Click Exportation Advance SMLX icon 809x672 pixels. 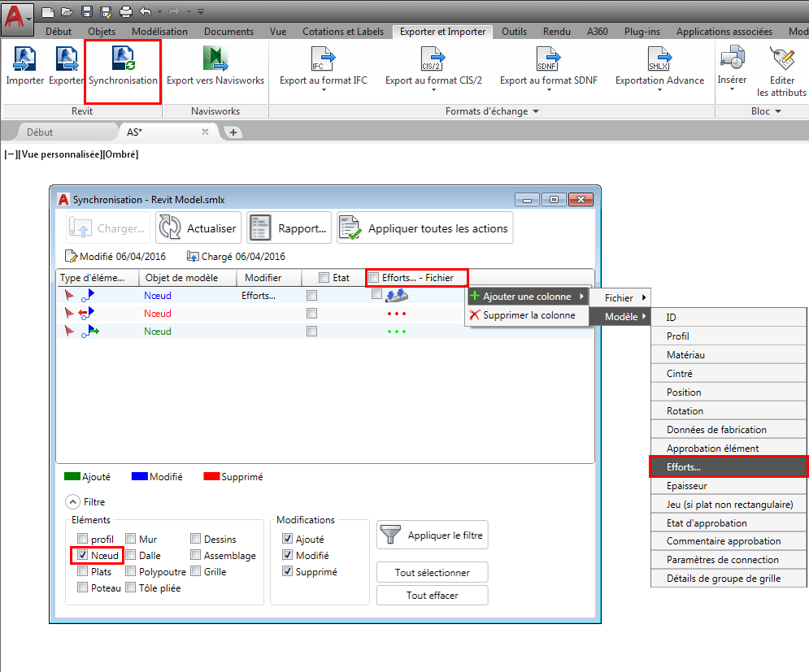[660, 59]
